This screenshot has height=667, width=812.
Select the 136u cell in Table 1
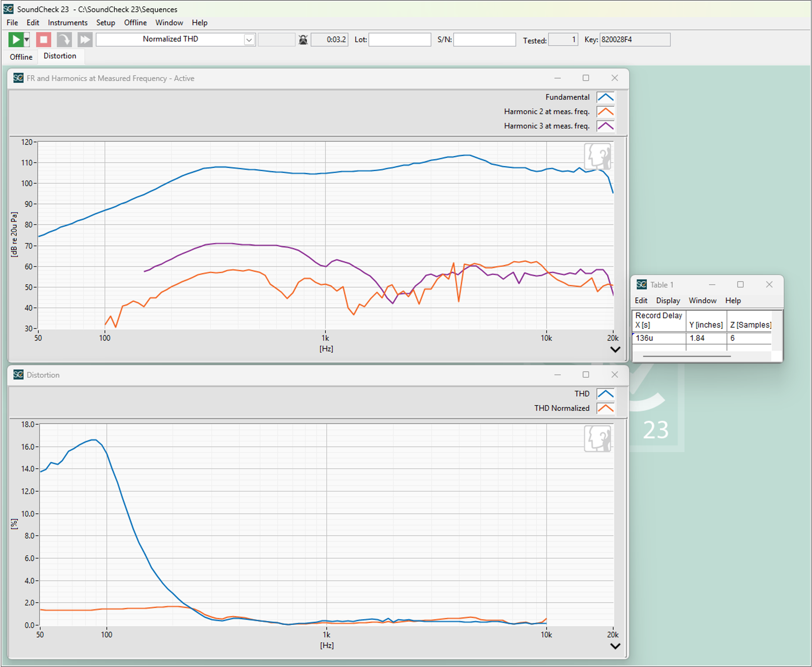[x=659, y=338]
